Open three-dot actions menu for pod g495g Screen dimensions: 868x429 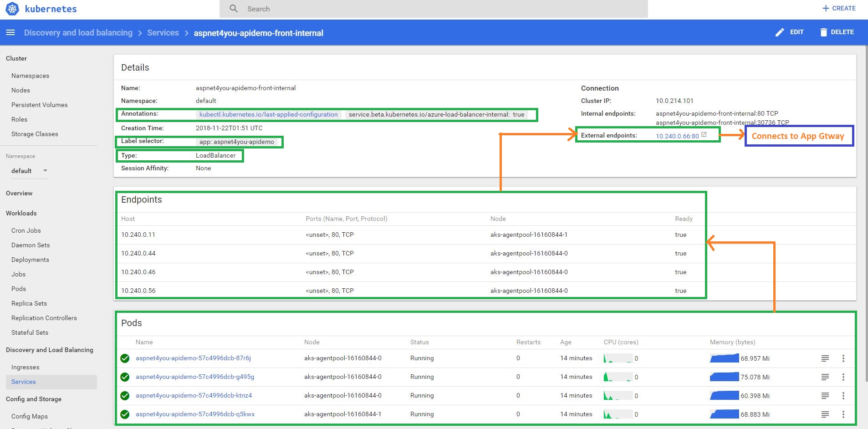click(x=843, y=377)
